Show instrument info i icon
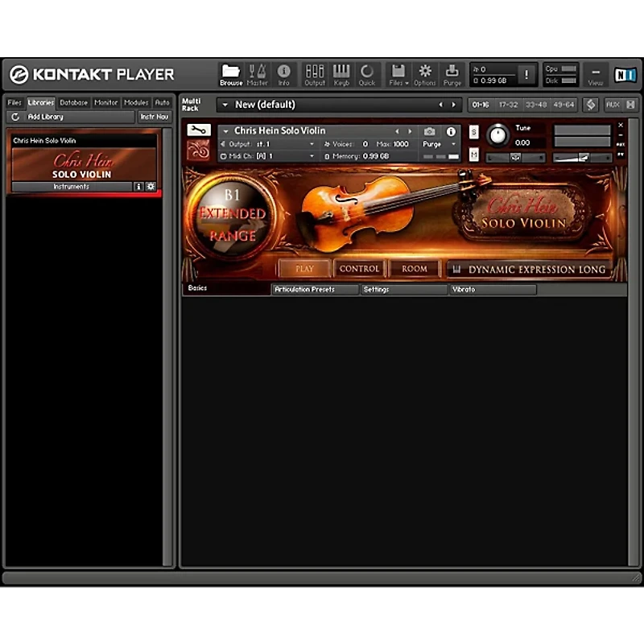Screen dimensions: 644x644 pos(451,131)
